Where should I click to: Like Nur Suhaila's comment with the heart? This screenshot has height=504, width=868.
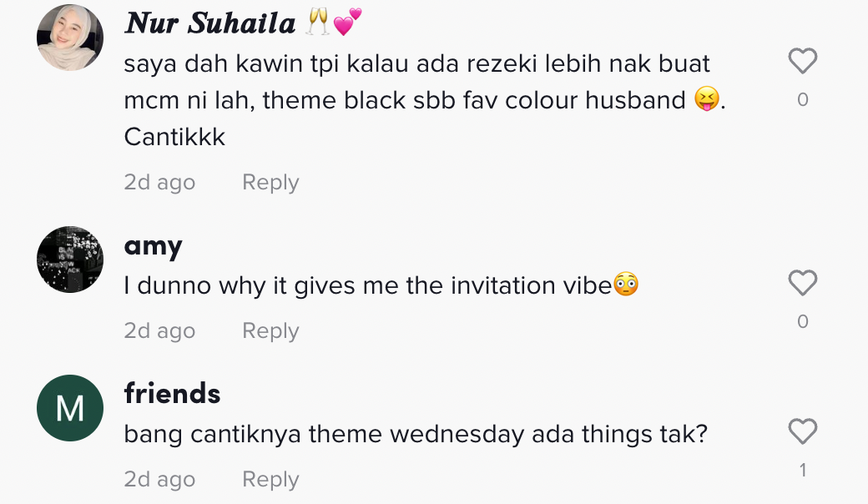point(802,61)
